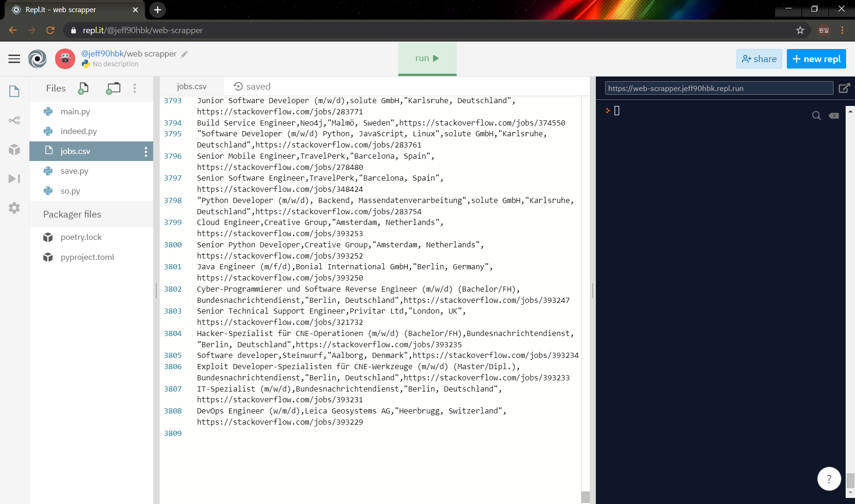Open the Files panel icon in the sidebar

[14, 91]
